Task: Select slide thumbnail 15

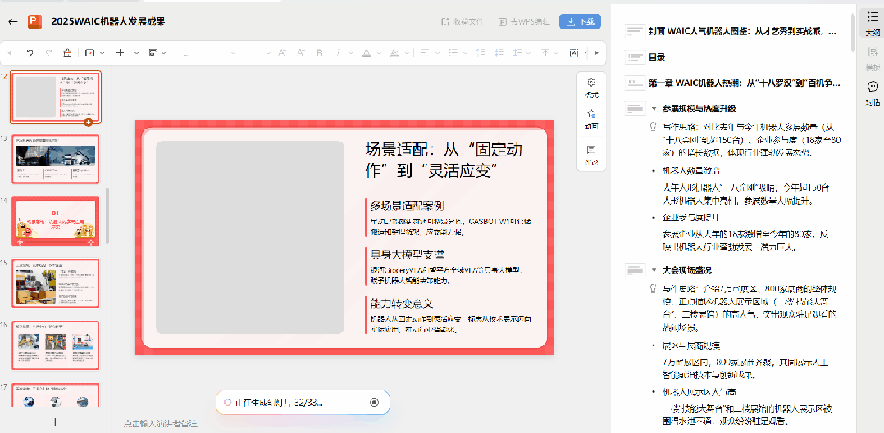Action: pos(55,284)
